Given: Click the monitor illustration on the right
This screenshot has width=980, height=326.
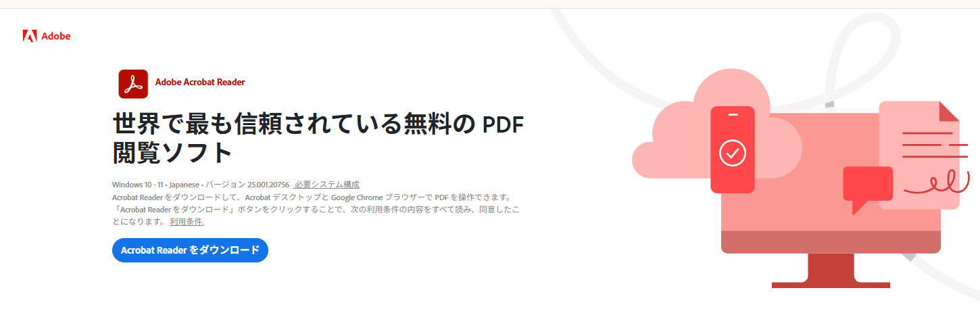Looking at the screenshot, I should 831,200.
